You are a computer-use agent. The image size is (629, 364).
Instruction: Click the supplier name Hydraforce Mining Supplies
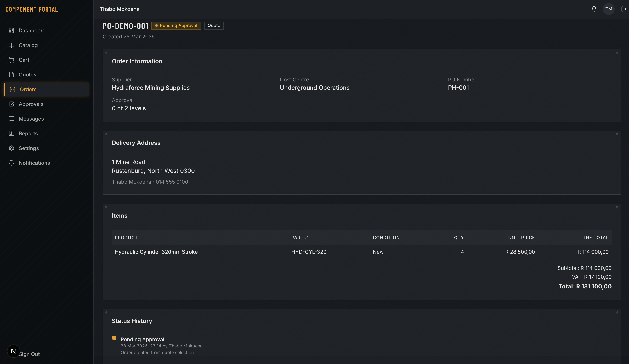tap(150, 88)
